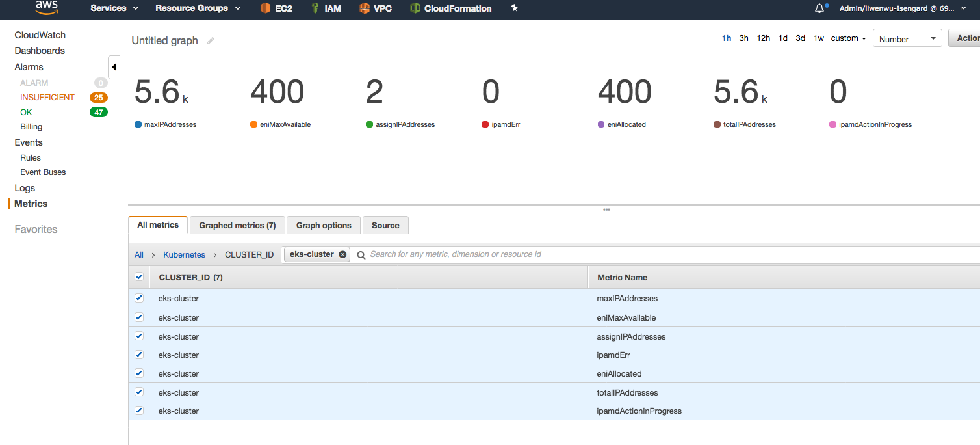Expand the Resource Groups menu

tap(198, 8)
